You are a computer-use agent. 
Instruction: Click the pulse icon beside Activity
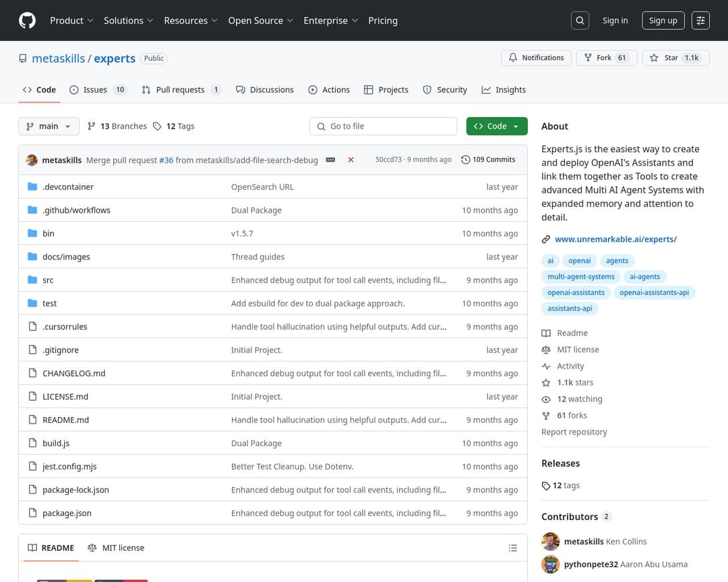tap(545, 366)
